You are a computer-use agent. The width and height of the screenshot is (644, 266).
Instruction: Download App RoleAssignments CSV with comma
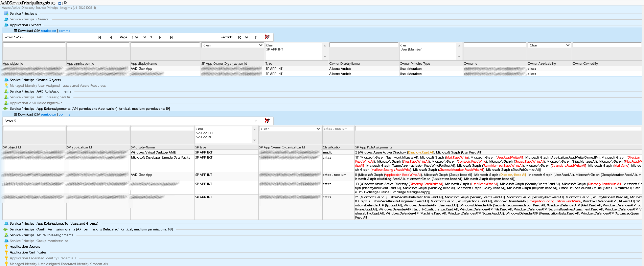click(64, 115)
